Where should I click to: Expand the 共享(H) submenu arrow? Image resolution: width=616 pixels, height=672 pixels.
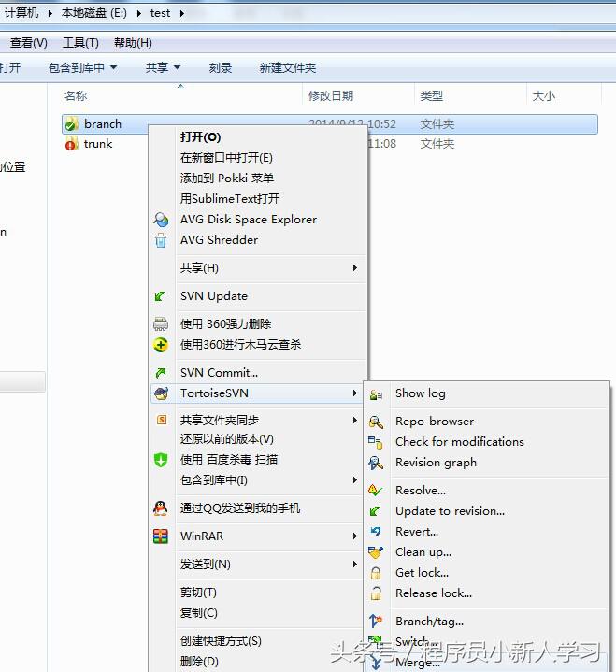[x=355, y=268]
